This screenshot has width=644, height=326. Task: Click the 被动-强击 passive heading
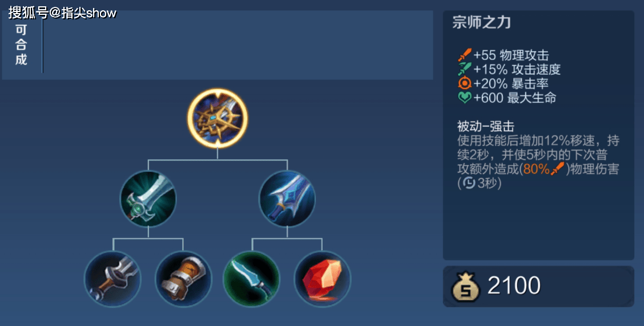click(x=486, y=126)
